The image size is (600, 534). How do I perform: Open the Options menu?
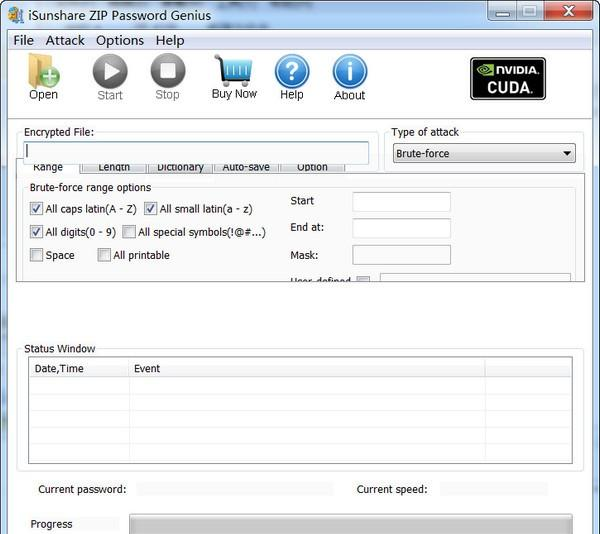pyautogui.click(x=120, y=40)
